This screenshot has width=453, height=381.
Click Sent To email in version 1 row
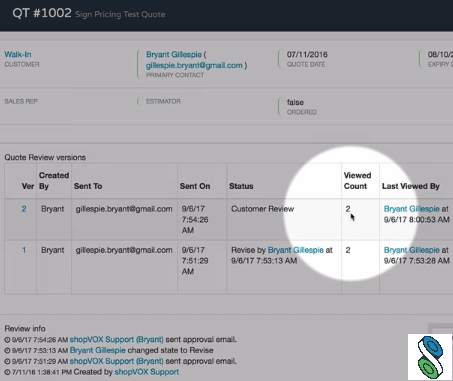pyautogui.click(x=124, y=250)
